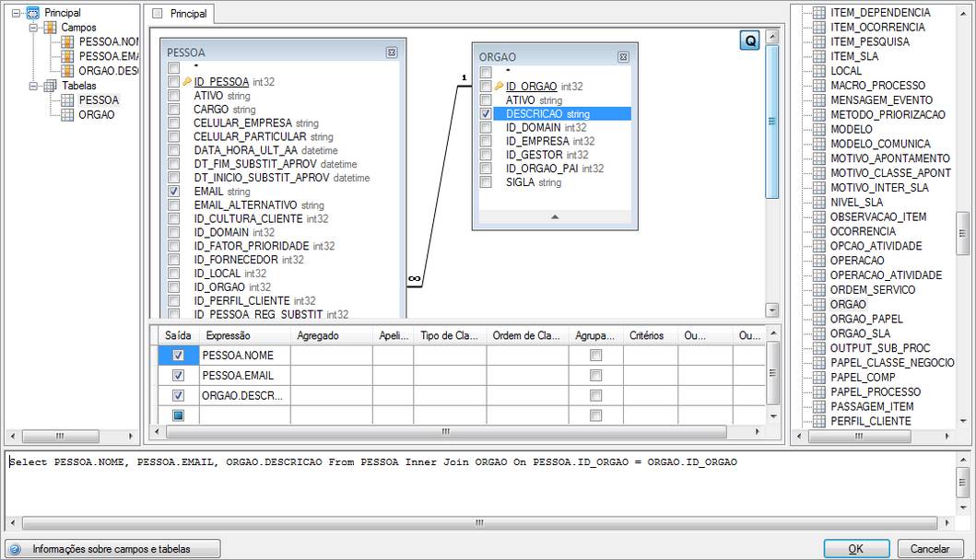Click the scroll-down arrow of the diagram area
The image size is (976, 560).
(x=771, y=309)
